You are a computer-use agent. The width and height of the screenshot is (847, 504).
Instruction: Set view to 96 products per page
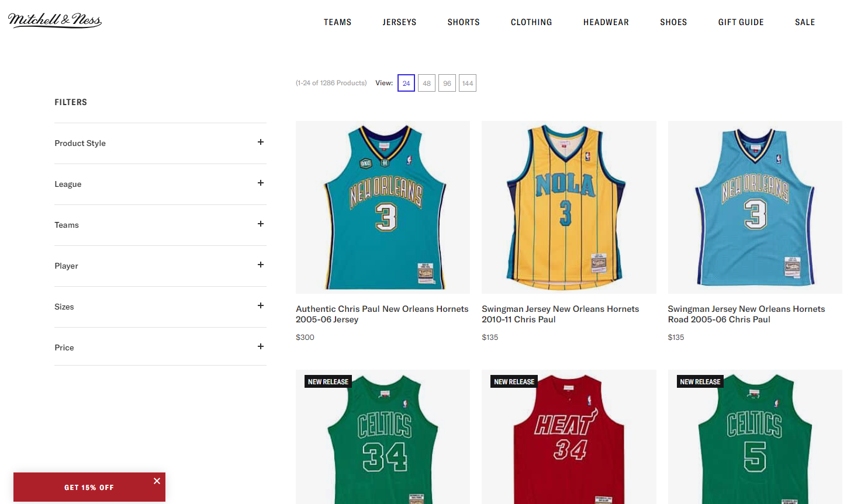447,83
